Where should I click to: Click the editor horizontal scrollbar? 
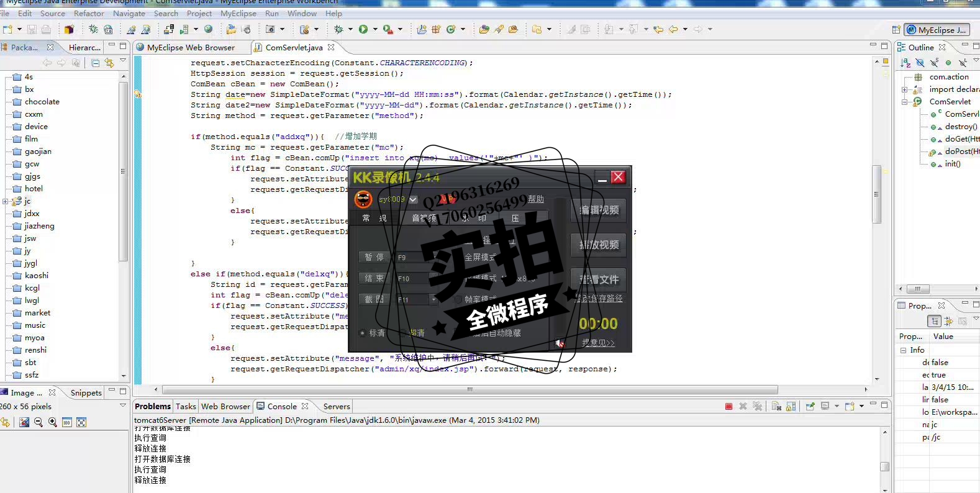coord(470,389)
